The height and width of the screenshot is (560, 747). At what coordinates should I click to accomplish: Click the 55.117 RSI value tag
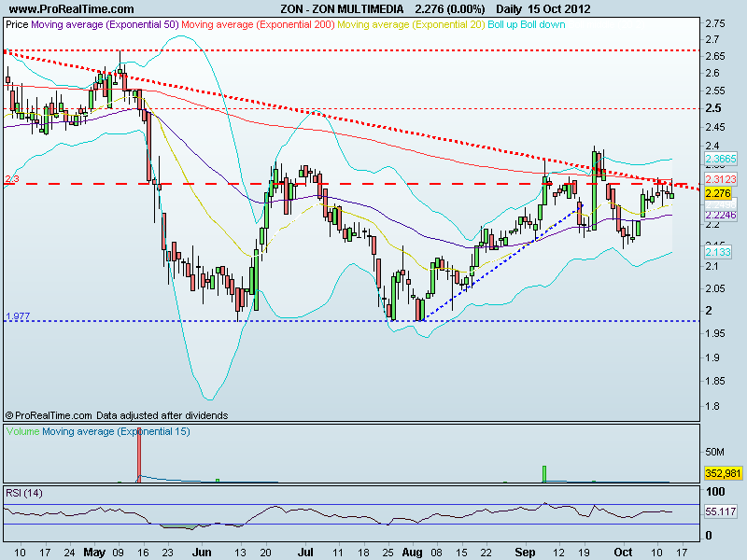721,511
